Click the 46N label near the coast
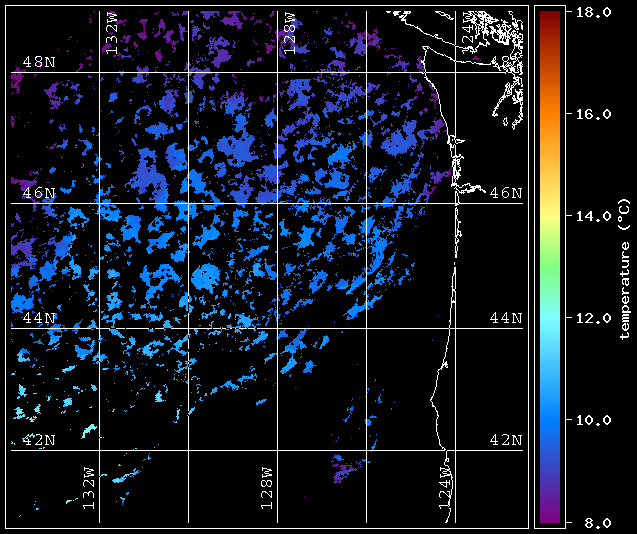The width and height of the screenshot is (637, 534). [506, 193]
